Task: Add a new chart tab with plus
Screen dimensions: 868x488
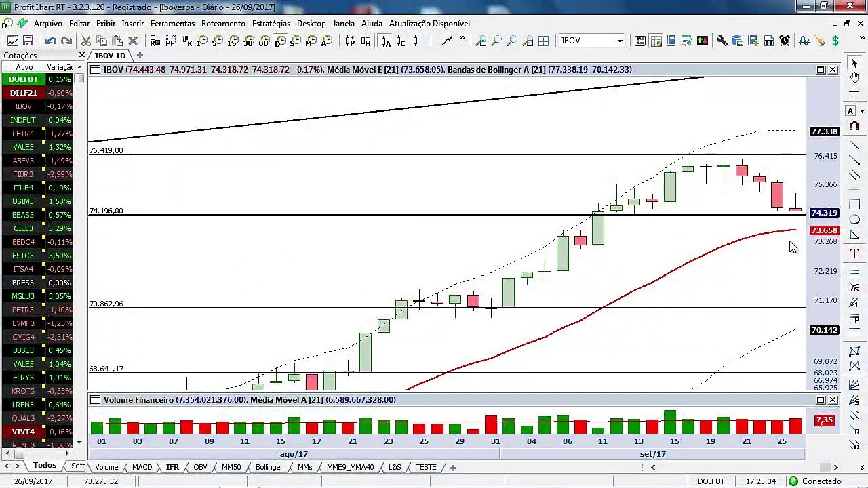Action: click(x=140, y=56)
